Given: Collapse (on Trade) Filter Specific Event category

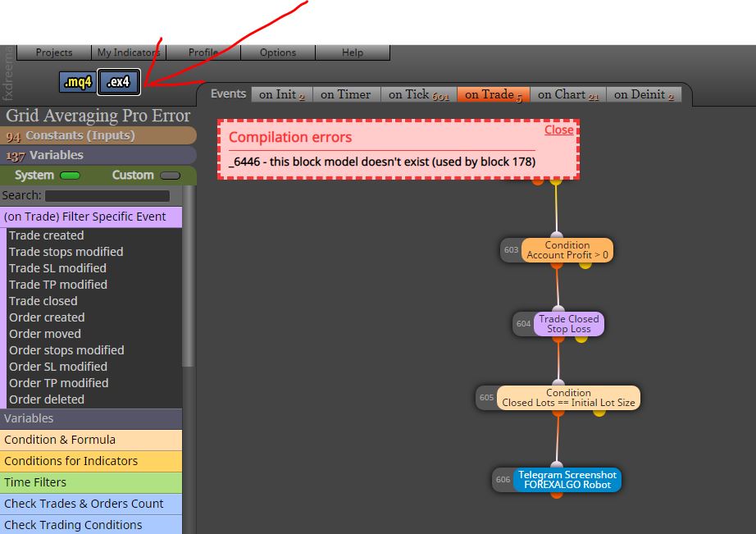Looking at the screenshot, I should click(91, 217).
